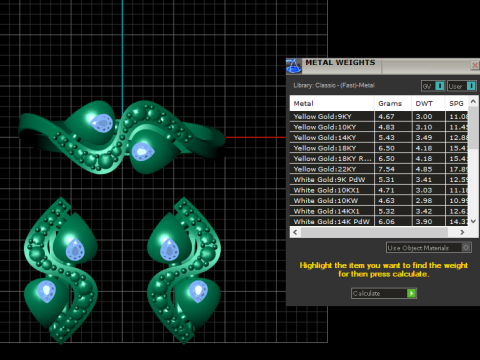Click the Calculate button
The height and width of the screenshot is (360, 480).
tap(384, 293)
